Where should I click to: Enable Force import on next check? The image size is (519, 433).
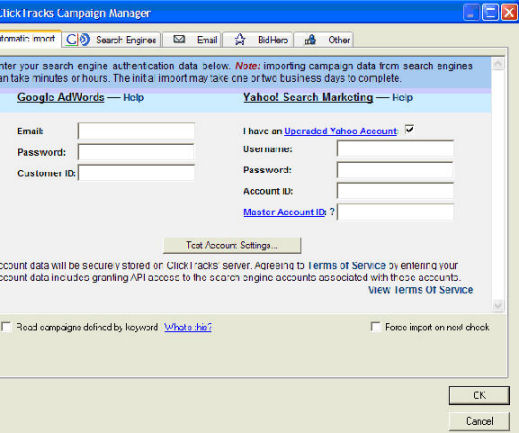[x=375, y=327]
